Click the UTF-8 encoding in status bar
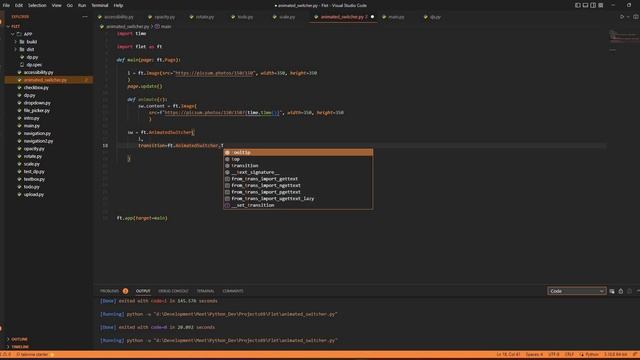 (553, 355)
